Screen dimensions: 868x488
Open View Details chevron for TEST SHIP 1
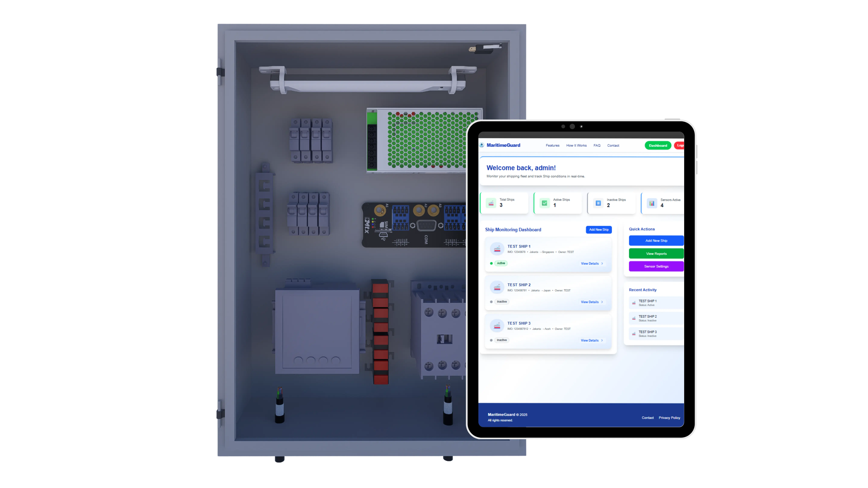[602, 264]
